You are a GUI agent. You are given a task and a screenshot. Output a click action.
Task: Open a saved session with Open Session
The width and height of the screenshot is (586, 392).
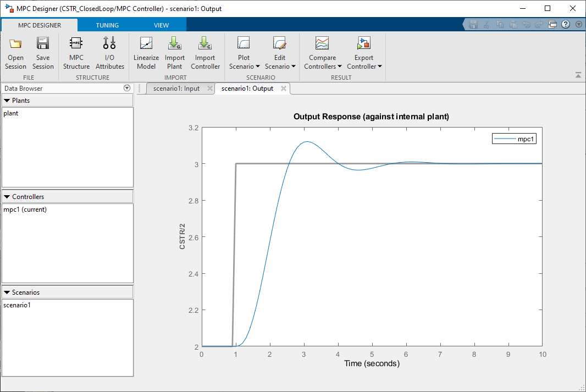[x=15, y=53]
